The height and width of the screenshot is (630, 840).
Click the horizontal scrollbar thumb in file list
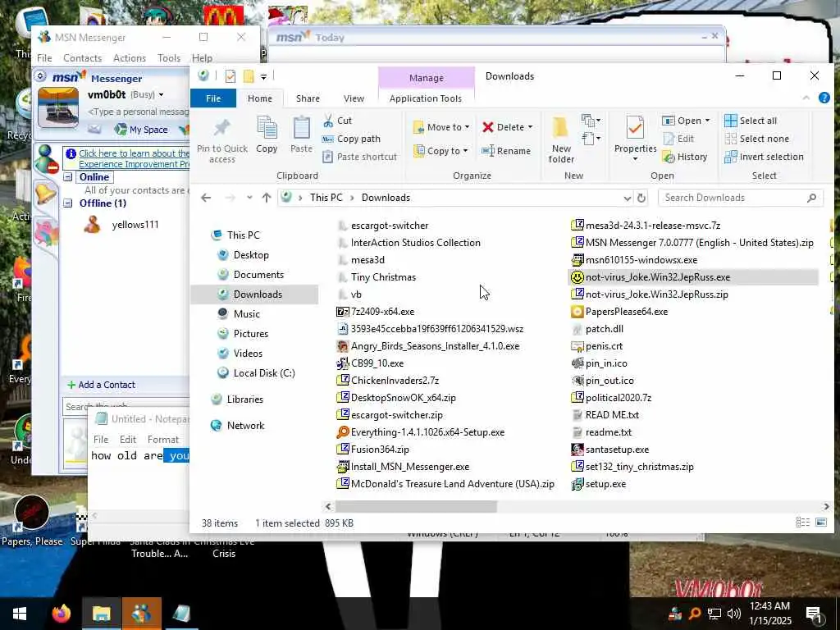(x=416, y=506)
